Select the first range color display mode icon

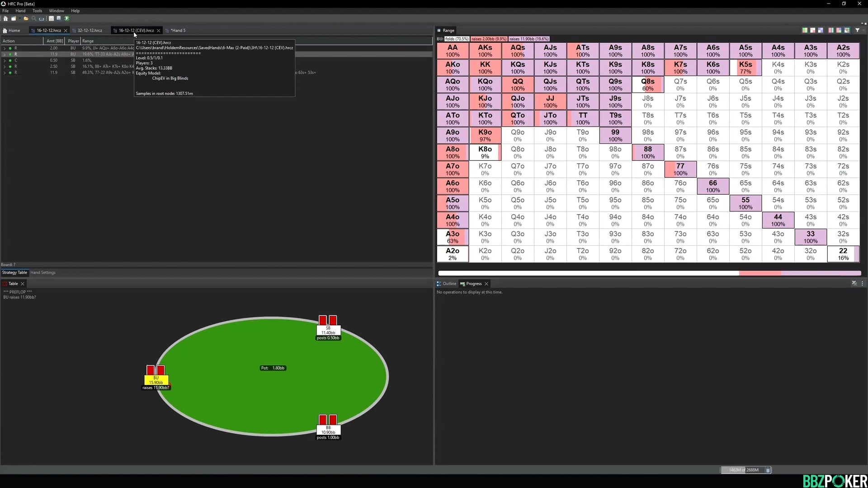pyautogui.click(x=805, y=30)
